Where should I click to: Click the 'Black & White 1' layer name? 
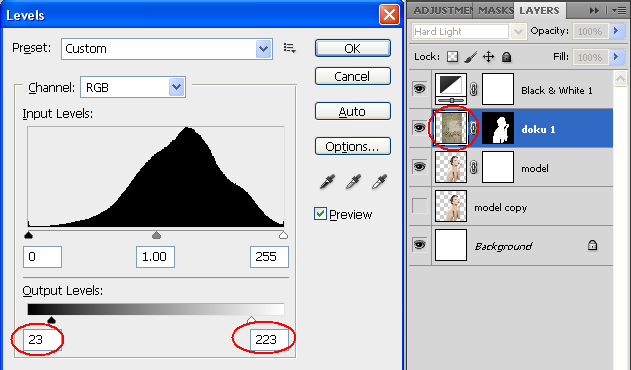tap(557, 91)
